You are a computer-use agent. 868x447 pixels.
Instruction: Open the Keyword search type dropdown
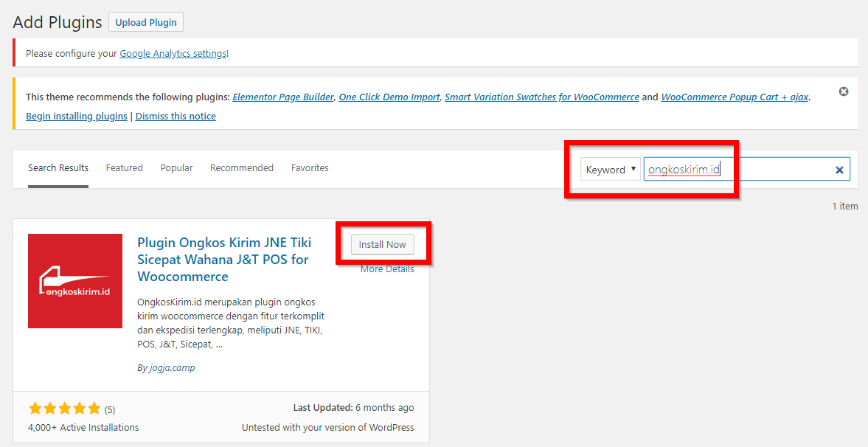tap(610, 170)
